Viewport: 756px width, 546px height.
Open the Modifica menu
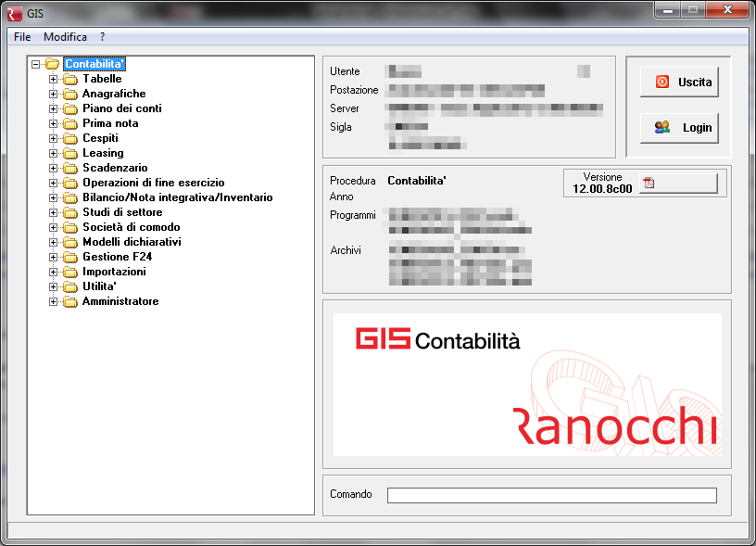point(65,37)
